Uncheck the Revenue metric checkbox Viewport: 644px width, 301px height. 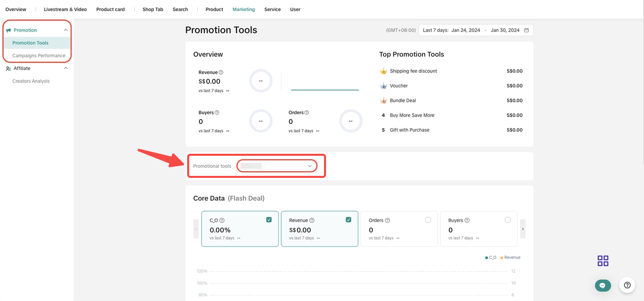tap(348, 220)
